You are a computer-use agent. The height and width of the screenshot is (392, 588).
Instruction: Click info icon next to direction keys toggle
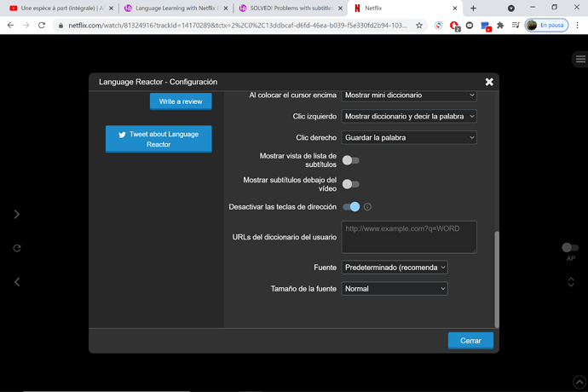367,207
